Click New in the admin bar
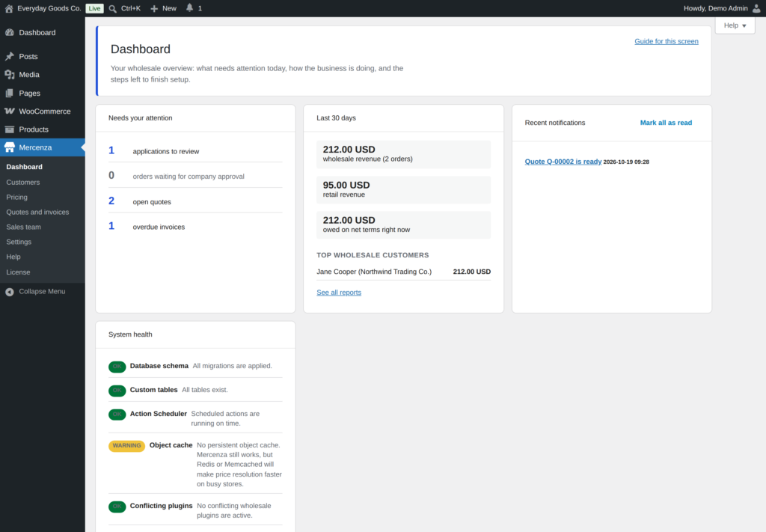Image resolution: width=766 pixels, height=532 pixels. pyautogui.click(x=169, y=8)
